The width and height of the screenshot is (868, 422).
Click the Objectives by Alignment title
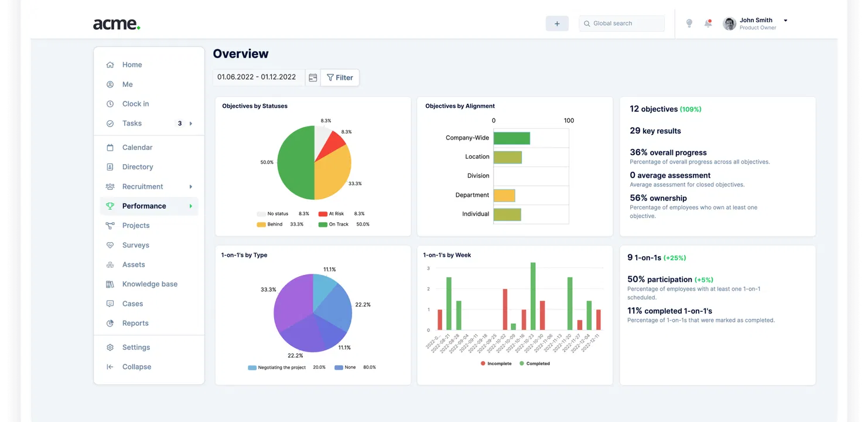point(460,106)
